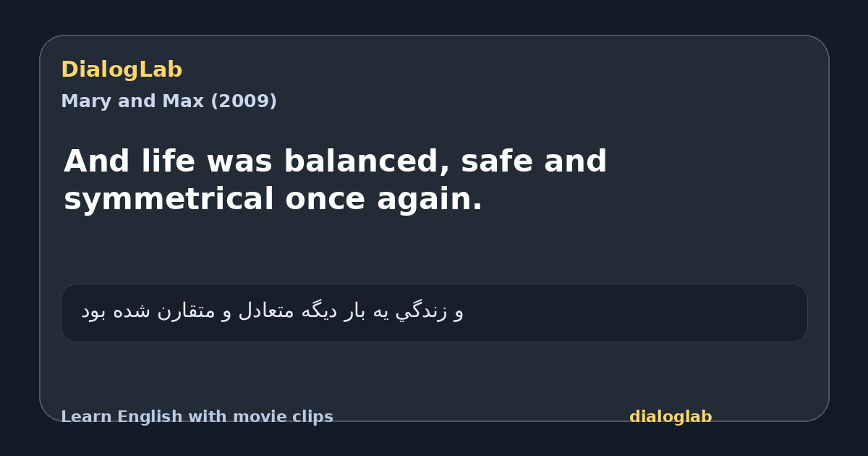The height and width of the screenshot is (456, 868).
Task: Click the word English in footer tagline
Action: click(x=143, y=418)
